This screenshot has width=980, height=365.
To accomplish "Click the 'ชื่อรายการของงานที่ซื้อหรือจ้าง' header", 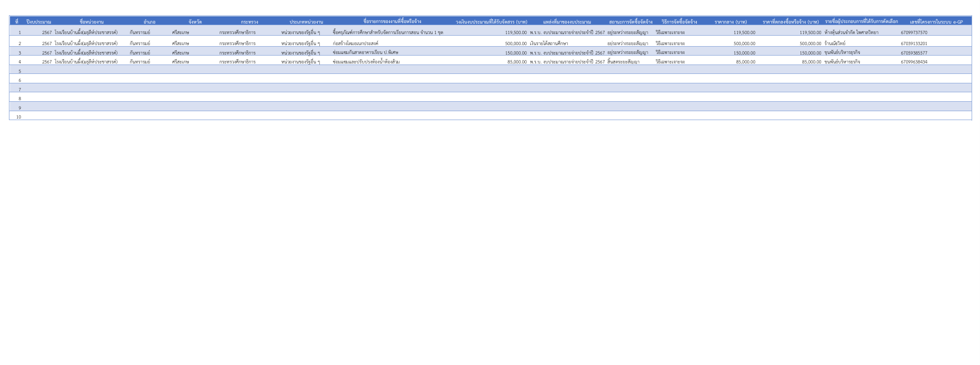I will [392, 22].
